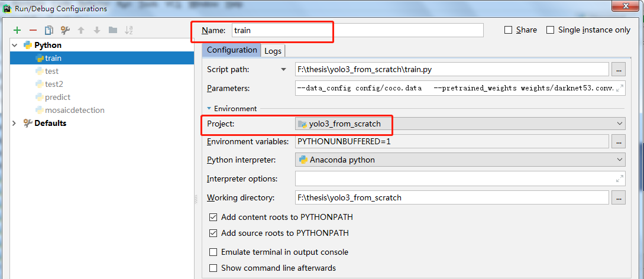
Task: Edit environment variables ellipsis button
Action: pos(619,141)
